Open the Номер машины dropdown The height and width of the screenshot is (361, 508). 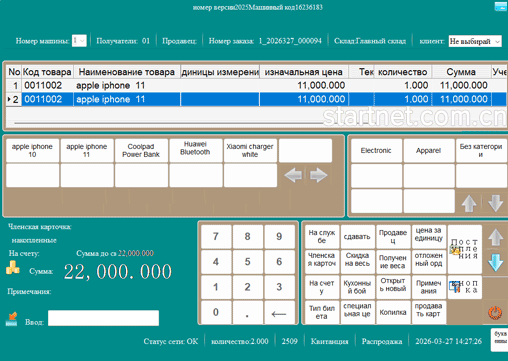79,41
